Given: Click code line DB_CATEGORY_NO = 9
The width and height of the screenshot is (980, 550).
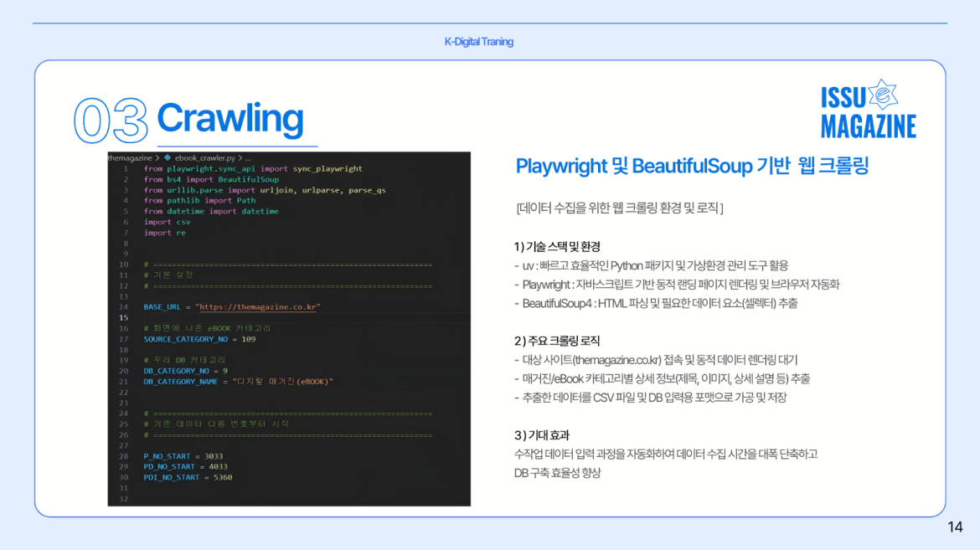Looking at the screenshot, I should pyautogui.click(x=186, y=371).
